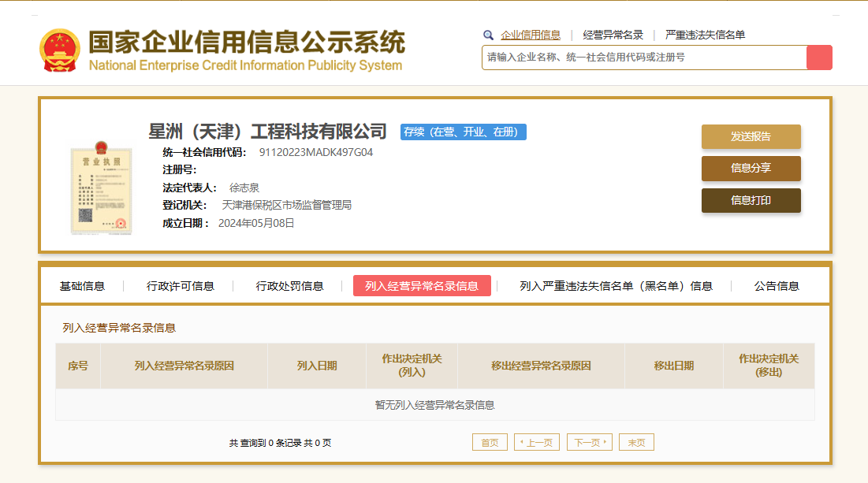Click the 共查询到 0 条记录 summary text
Screen dimensions: 868x483
(280, 443)
